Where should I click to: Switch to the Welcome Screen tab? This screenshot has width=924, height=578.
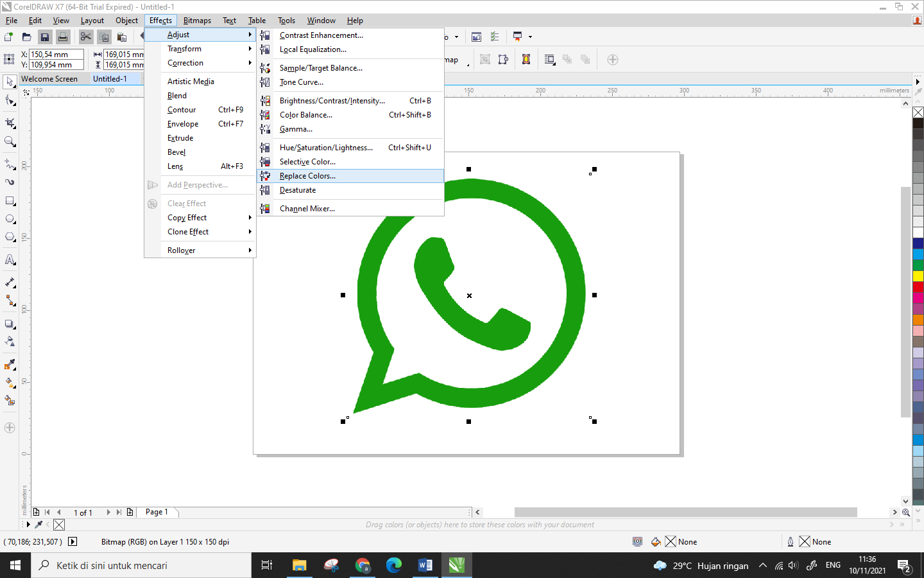pyautogui.click(x=49, y=79)
